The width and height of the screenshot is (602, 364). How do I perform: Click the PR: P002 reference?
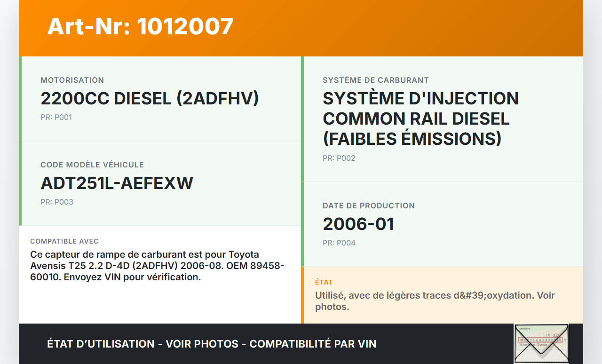click(x=339, y=158)
